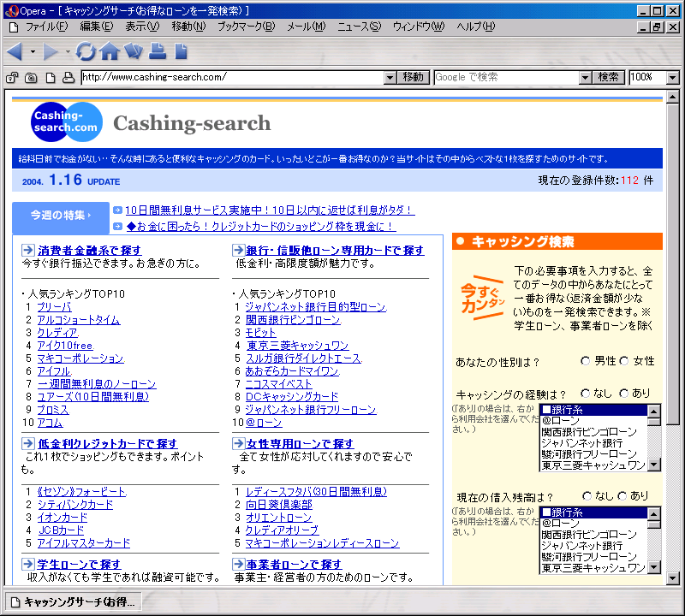685x616 pixels.
Task: Click the arrow bullet beside ◆お金に困ったら link
Action: click(x=117, y=226)
